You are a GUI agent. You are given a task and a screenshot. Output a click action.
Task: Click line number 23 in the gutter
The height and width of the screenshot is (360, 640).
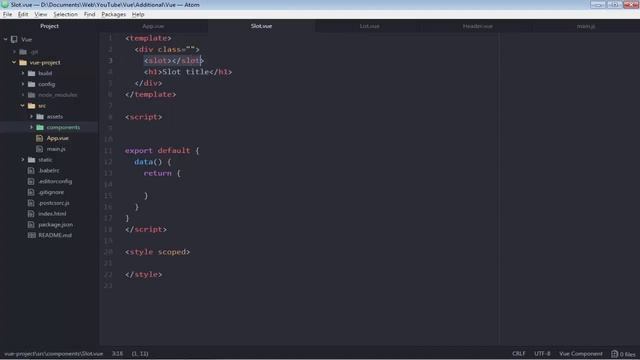(x=108, y=286)
